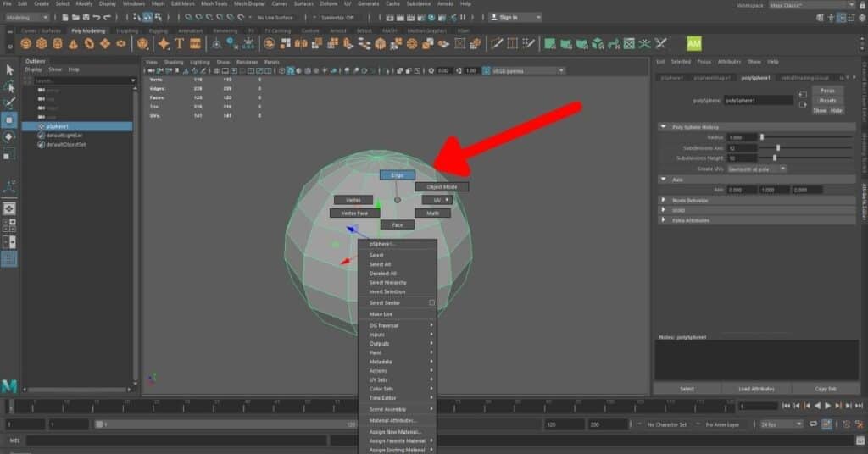Collapse the Poly Sphere History section
The image size is (868, 454).
pyautogui.click(x=664, y=127)
